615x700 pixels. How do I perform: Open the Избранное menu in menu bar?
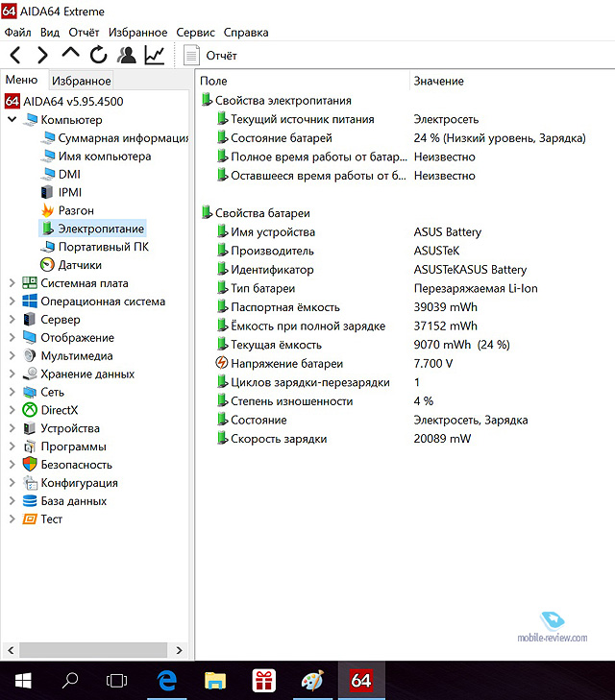(138, 33)
